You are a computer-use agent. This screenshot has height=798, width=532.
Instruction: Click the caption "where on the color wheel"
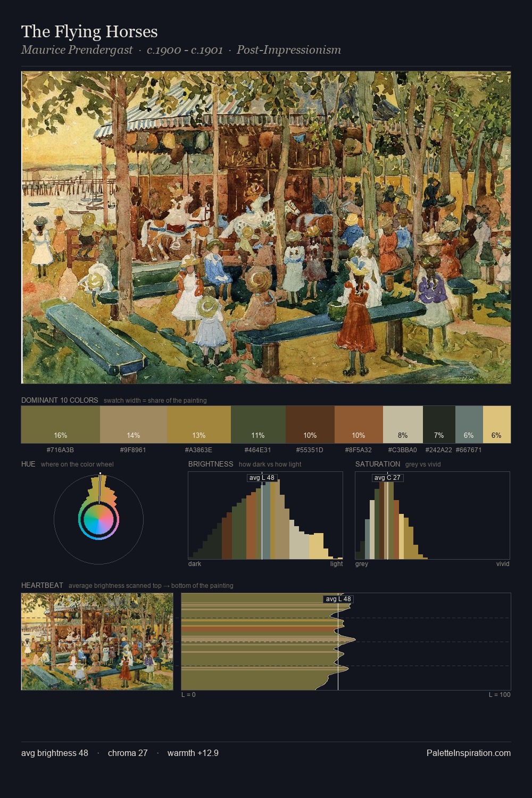click(77, 464)
